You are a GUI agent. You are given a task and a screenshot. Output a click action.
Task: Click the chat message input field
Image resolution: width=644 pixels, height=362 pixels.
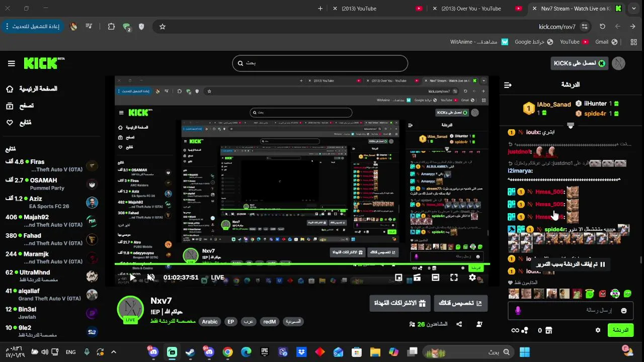[570, 311]
